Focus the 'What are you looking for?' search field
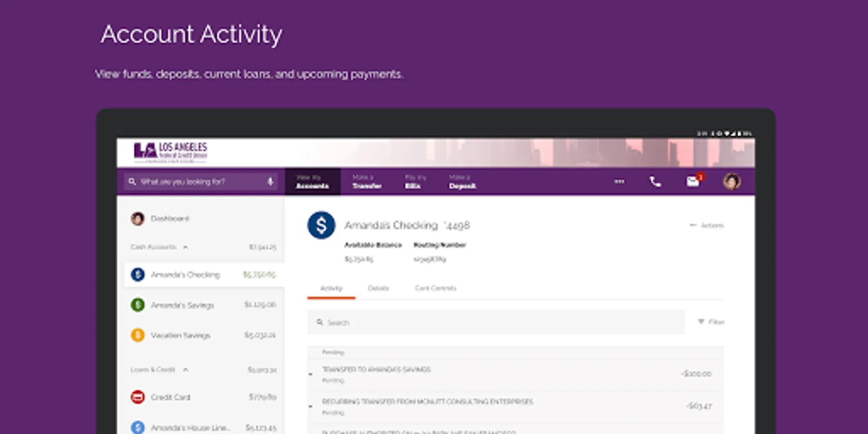This screenshot has height=434, width=868. (201, 182)
